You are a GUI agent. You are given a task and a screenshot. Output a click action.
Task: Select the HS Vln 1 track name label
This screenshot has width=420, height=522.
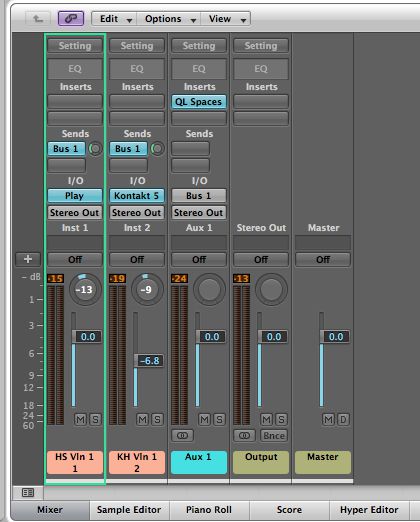pos(75,462)
